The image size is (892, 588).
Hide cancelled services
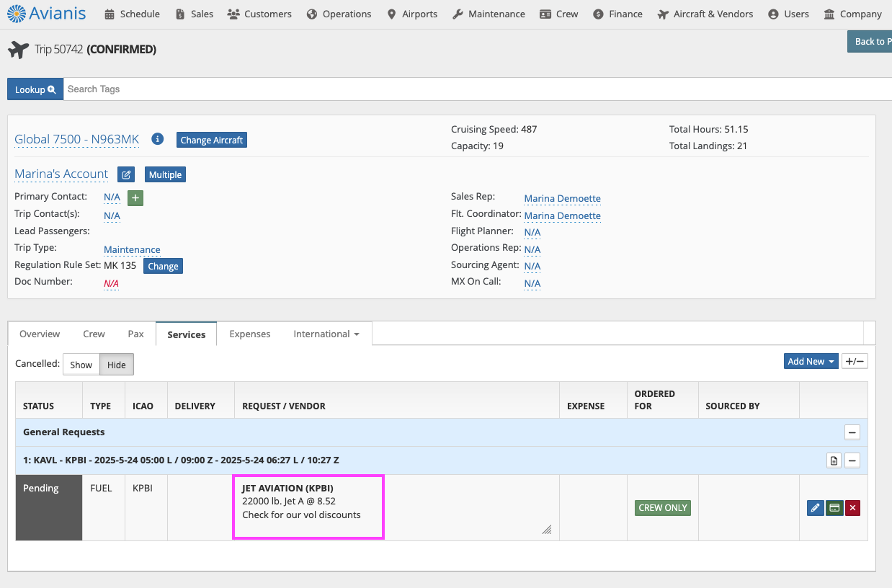[x=116, y=365]
